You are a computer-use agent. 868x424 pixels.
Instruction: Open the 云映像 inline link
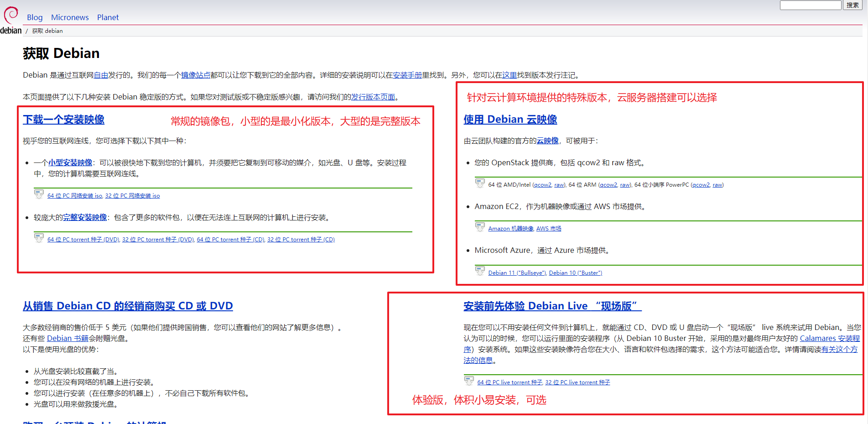(x=548, y=141)
